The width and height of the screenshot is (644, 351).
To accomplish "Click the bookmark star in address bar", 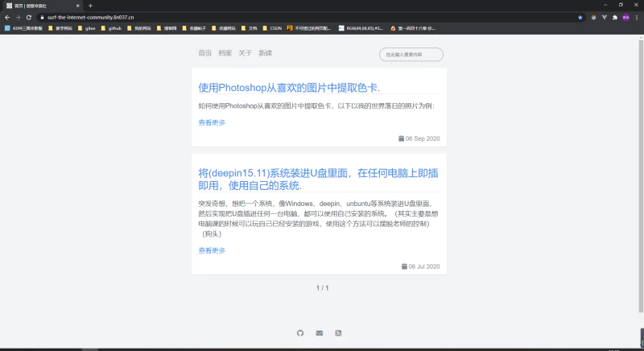I will (x=580, y=17).
